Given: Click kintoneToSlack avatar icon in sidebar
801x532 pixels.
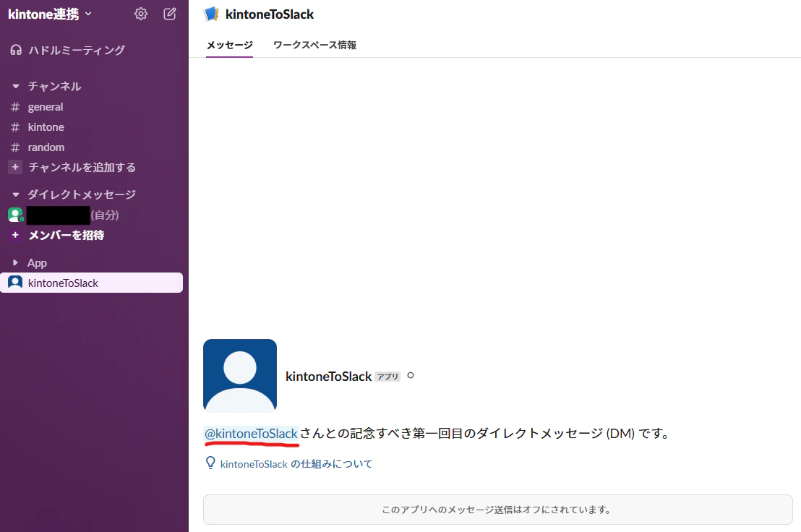Looking at the screenshot, I should [15, 283].
